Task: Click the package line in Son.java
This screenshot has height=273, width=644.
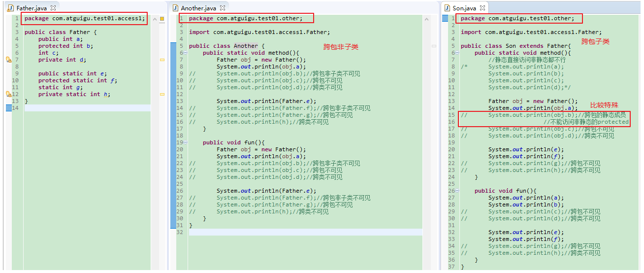Action: pyautogui.click(x=517, y=18)
